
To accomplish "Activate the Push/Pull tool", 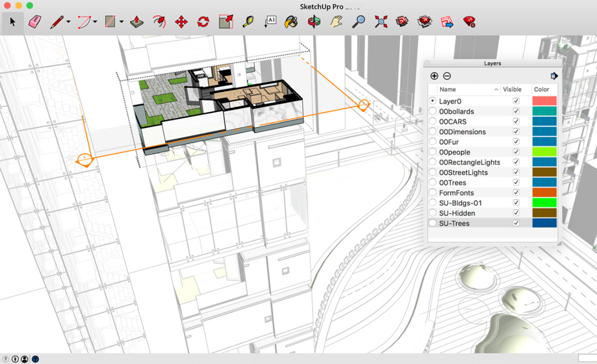I will pos(136,22).
